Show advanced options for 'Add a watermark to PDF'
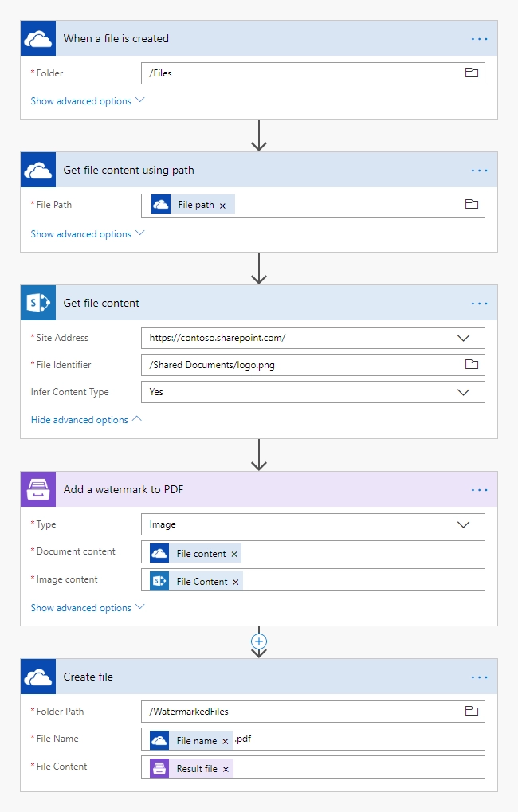Image resolution: width=518 pixels, height=812 pixels. 87,607
